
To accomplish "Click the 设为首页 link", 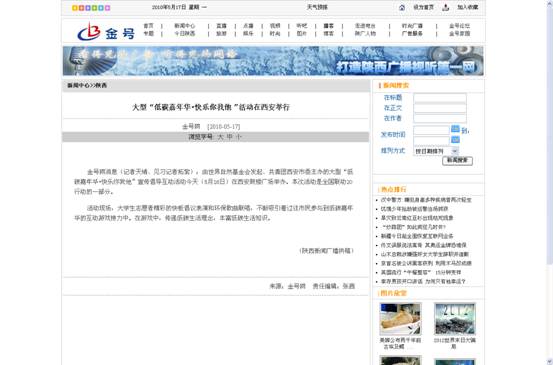I will [x=424, y=7].
